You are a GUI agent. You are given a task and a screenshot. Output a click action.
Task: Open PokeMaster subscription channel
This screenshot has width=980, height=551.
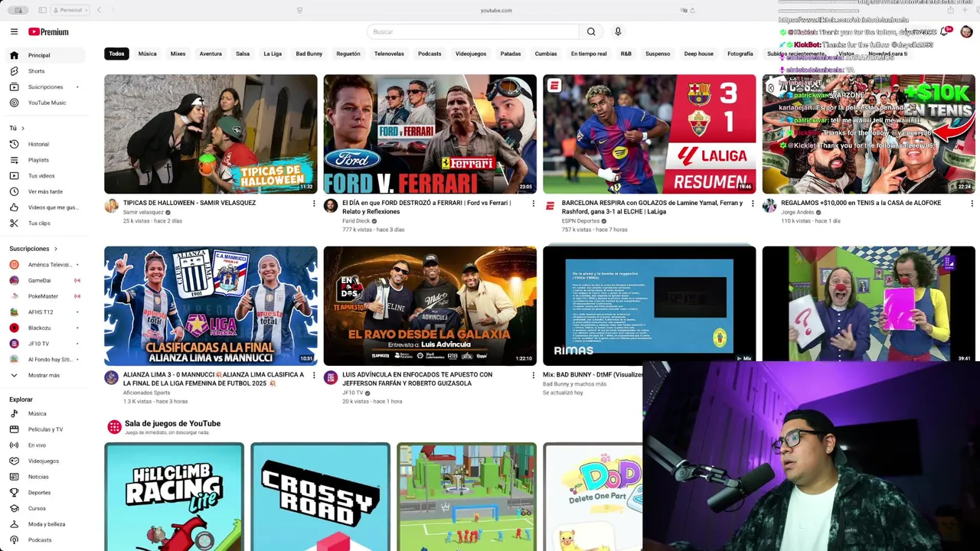pyautogui.click(x=46, y=296)
